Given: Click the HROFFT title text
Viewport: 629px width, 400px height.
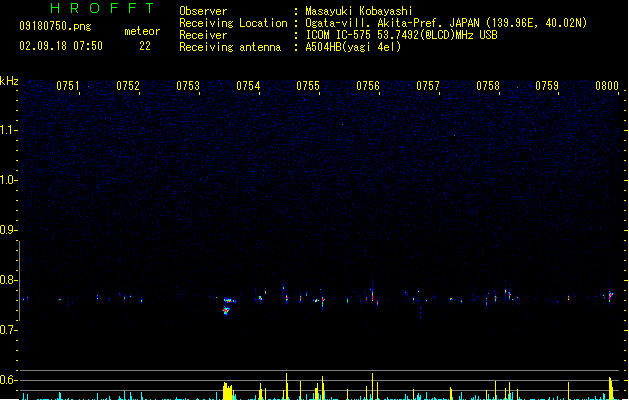Looking at the screenshot, I should click(x=103, y=8).
